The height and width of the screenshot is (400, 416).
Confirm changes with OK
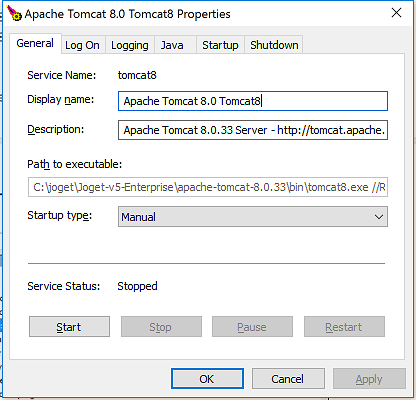[207, 379]
